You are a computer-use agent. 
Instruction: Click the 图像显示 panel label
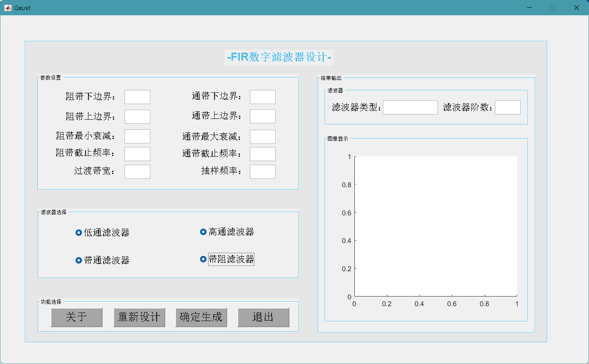click(338, 139)
